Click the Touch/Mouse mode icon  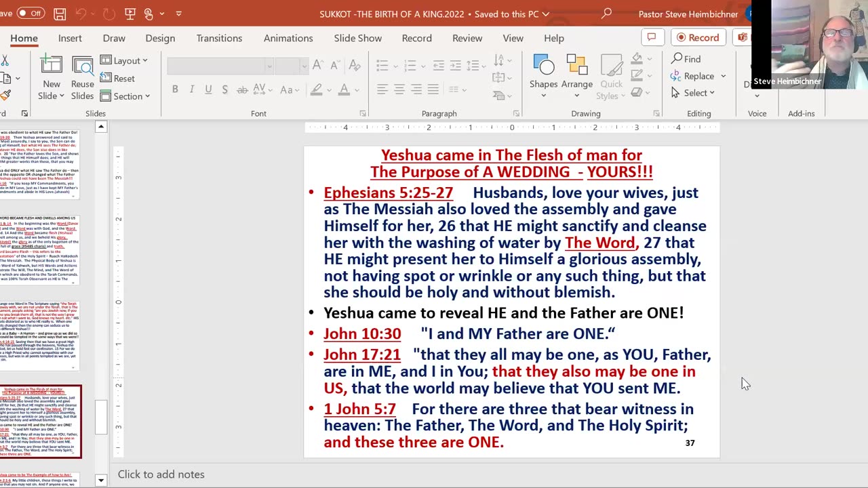pos(149,14)
